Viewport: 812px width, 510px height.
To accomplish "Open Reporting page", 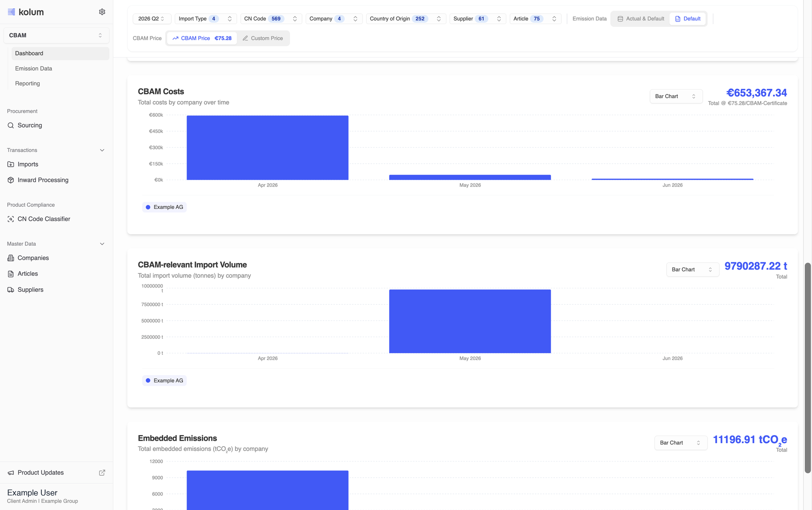I will pyautogui.click(x=60, y=84).
